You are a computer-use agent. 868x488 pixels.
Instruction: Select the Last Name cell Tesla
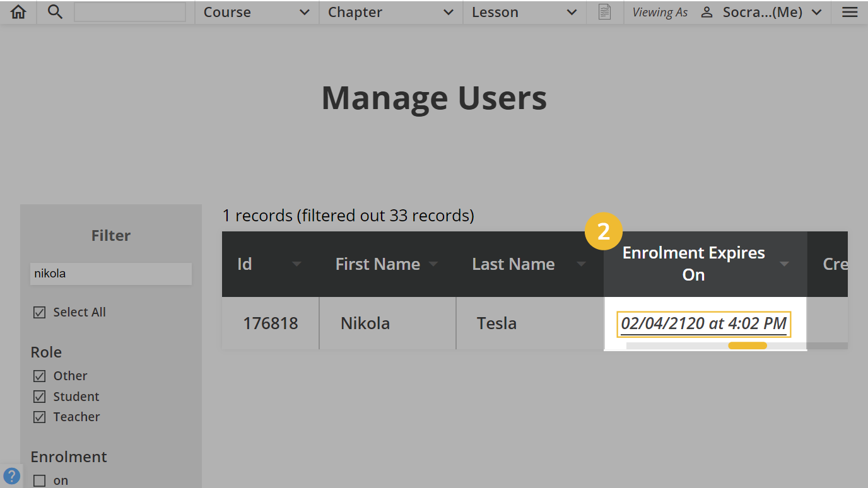530,323
